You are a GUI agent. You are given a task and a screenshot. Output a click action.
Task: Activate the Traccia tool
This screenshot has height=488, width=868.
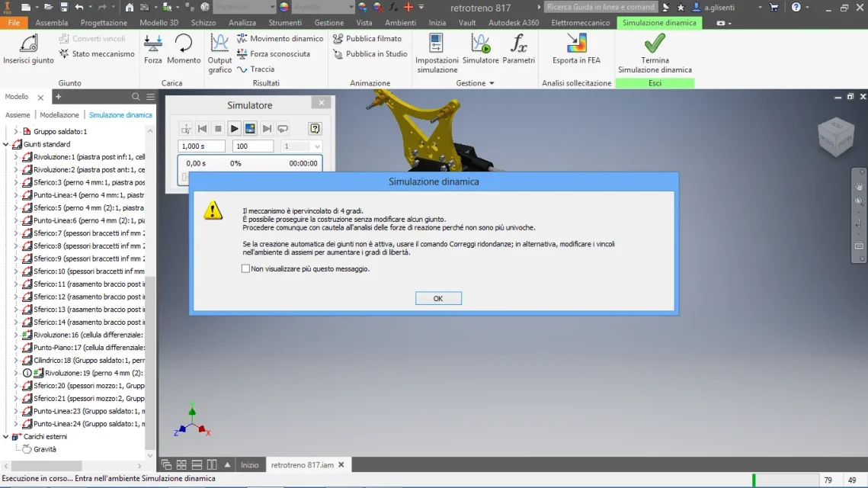pos(256,69)
